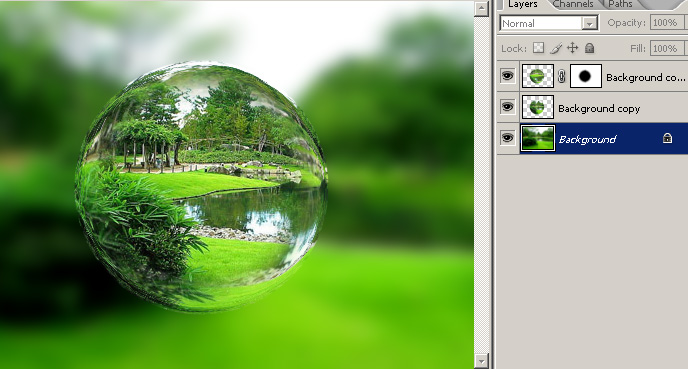Click the canvas scrollbar down arrow
Image resolution: width=688 pixels, height=369 pixels.
point(481,361)
